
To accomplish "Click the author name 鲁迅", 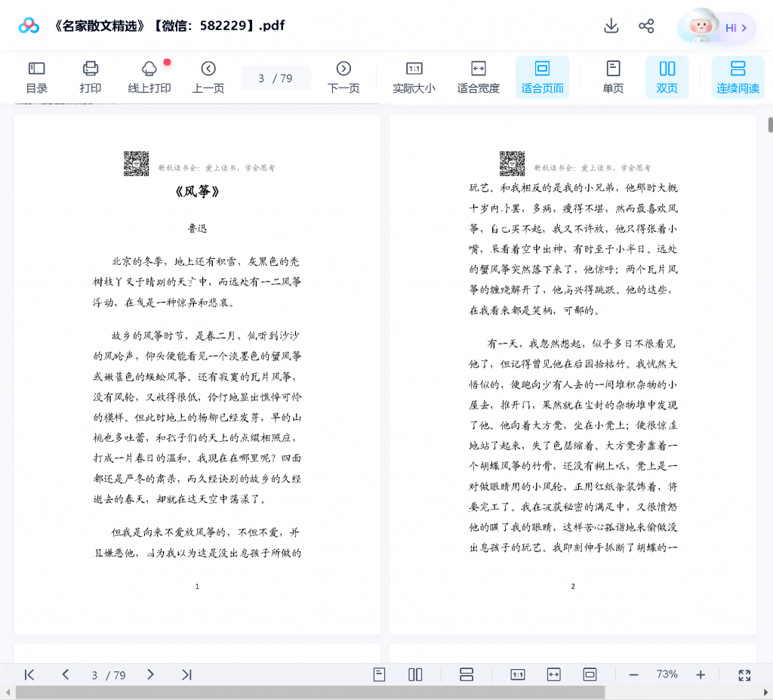I will point(197,228).
